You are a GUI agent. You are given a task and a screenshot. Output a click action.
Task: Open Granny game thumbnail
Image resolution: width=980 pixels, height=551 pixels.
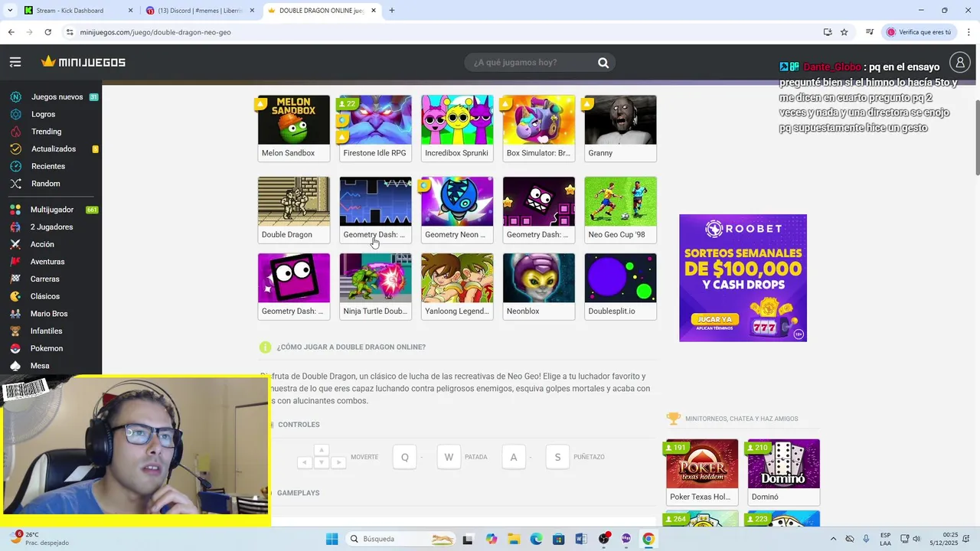[620, 120]
